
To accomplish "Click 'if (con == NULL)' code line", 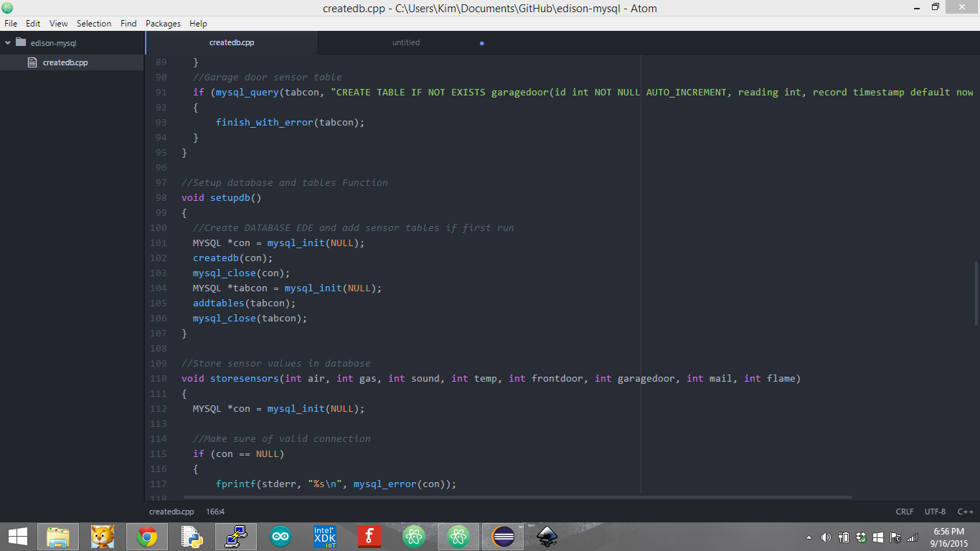I will [239, 453].
